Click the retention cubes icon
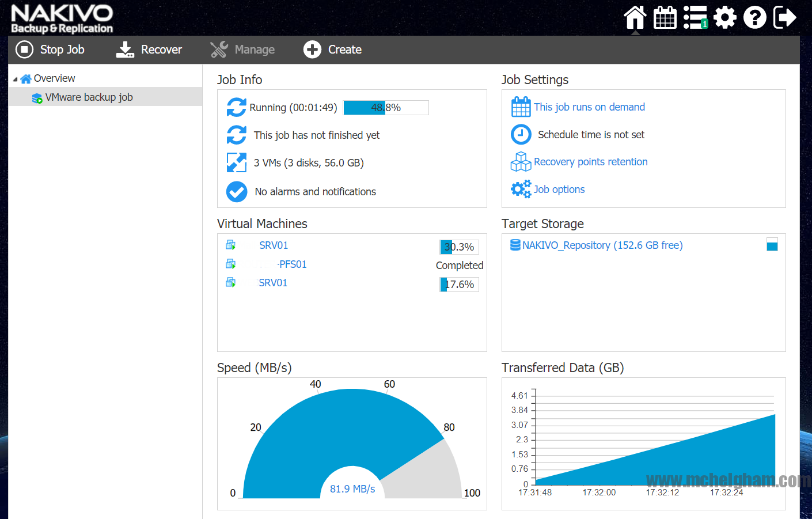This screenshot has height=519, width=812. [521, 162]
